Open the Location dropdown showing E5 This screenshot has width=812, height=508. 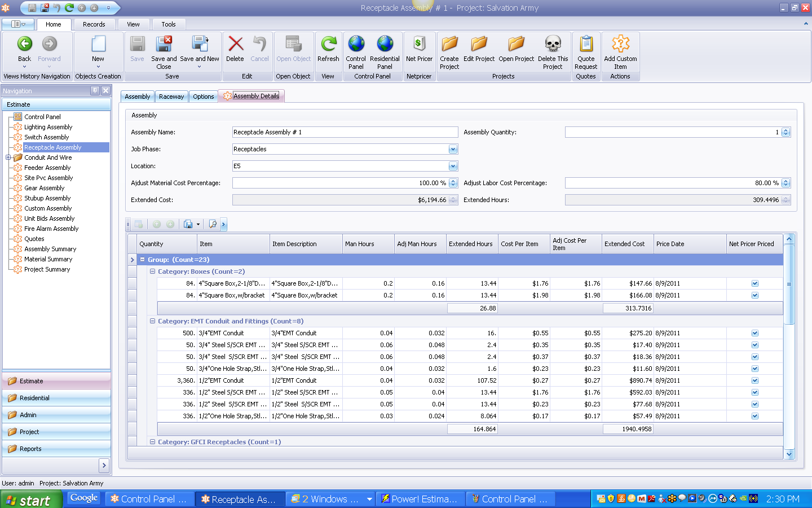[453, 166]
